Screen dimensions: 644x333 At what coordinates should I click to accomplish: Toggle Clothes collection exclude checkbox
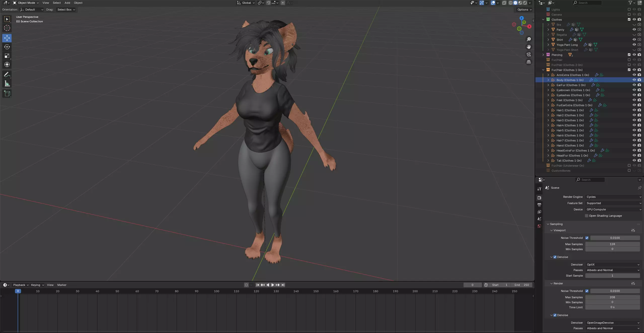(629, 19)
